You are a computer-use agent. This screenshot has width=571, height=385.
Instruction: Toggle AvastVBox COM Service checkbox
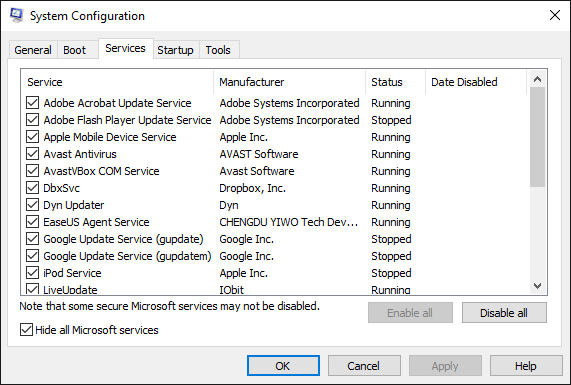pyautogui.click(x=32, y=171)
